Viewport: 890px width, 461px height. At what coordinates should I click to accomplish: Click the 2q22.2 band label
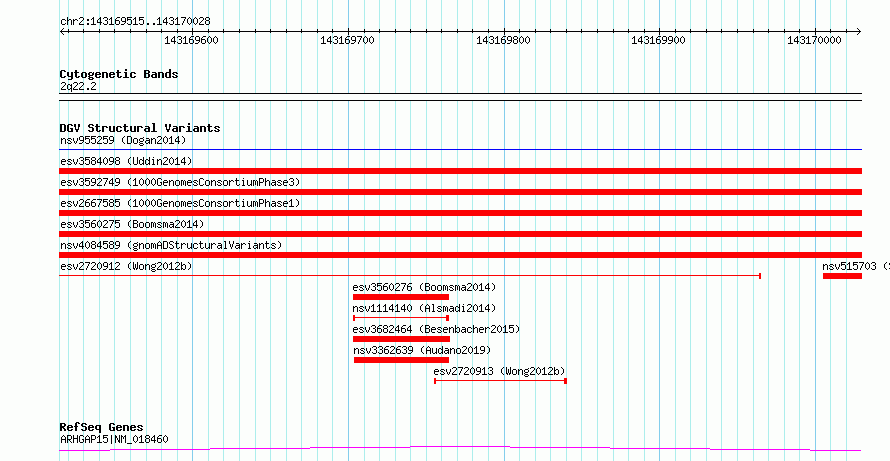tap(78, 87)
